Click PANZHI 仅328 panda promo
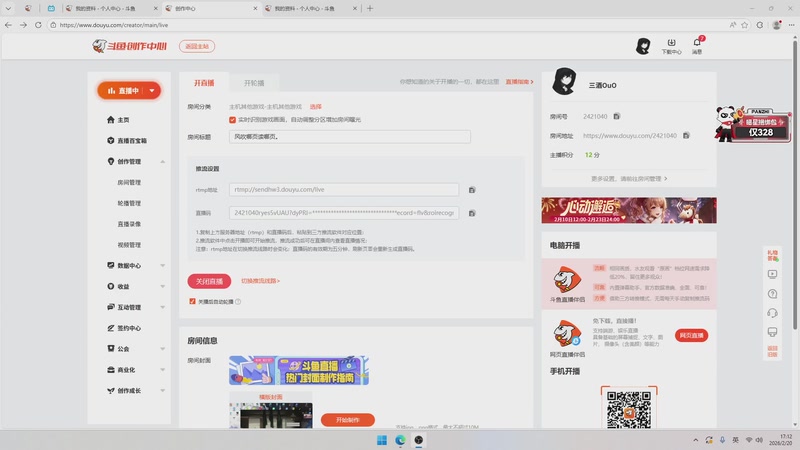The image size is (800, 450). click(753, 125)
